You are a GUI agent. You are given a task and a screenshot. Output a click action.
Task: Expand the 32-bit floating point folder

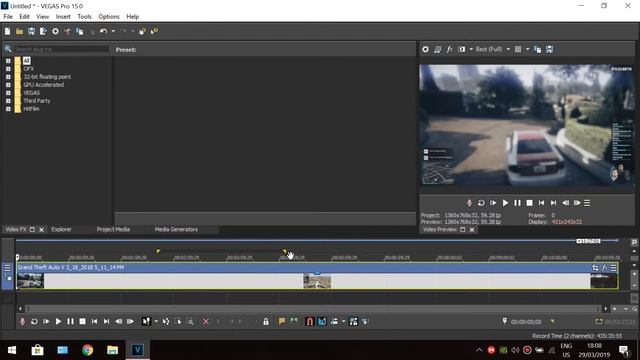[8, 77]
